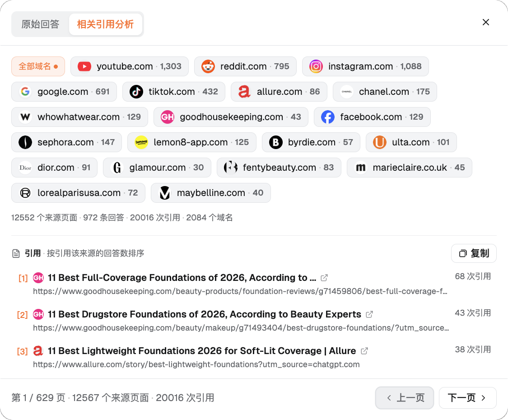Screen dimensions: 508x420
Task: Open external link icon for Drugstore Foundations
Action: tap(369, 314)
